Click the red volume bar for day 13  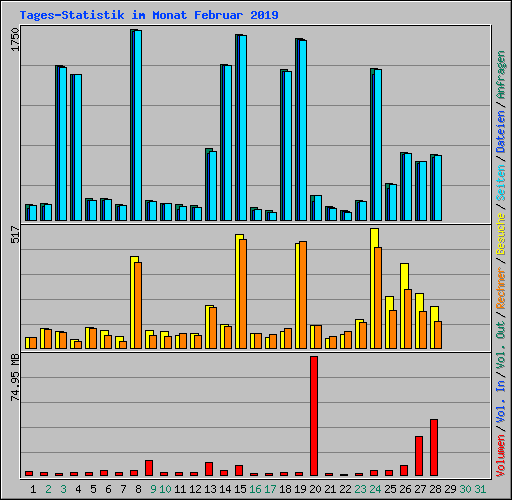point(209,469)
